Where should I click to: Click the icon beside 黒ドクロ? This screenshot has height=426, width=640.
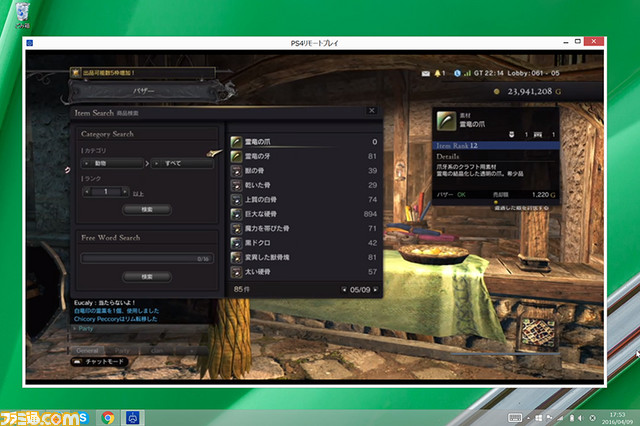coord(236,243)
